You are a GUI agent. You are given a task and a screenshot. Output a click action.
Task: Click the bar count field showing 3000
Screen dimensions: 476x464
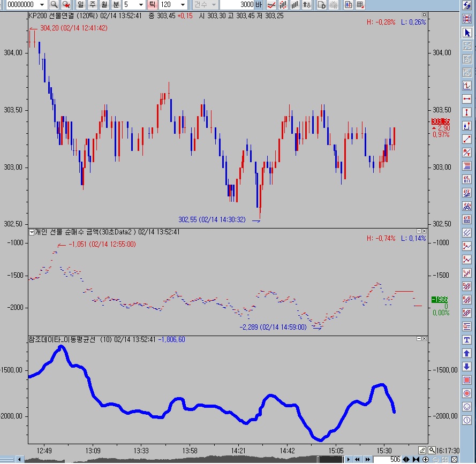(237, 5)
